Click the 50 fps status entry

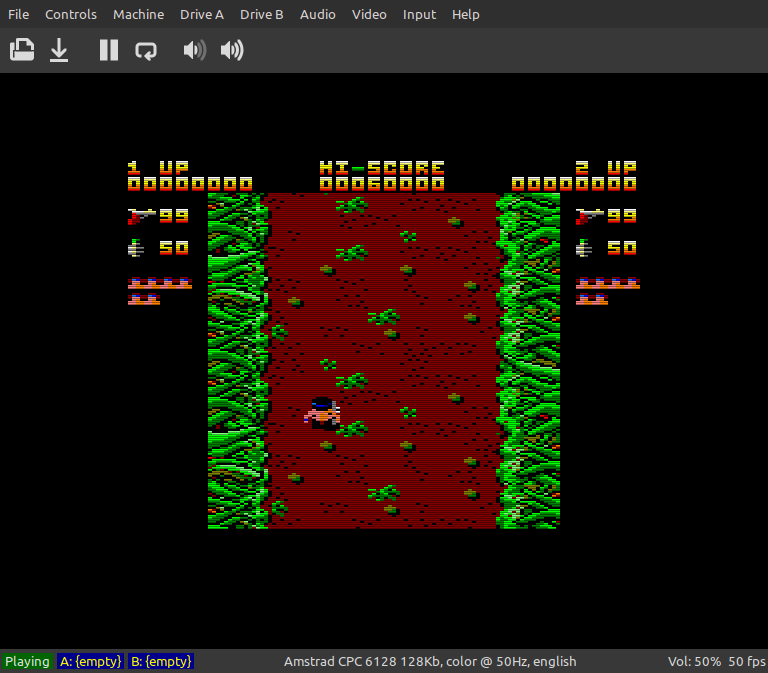click(747, 662)
